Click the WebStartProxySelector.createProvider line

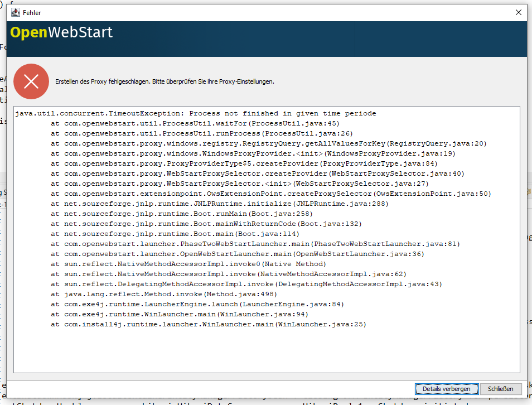pyautogui.click(x=258, y=173)
